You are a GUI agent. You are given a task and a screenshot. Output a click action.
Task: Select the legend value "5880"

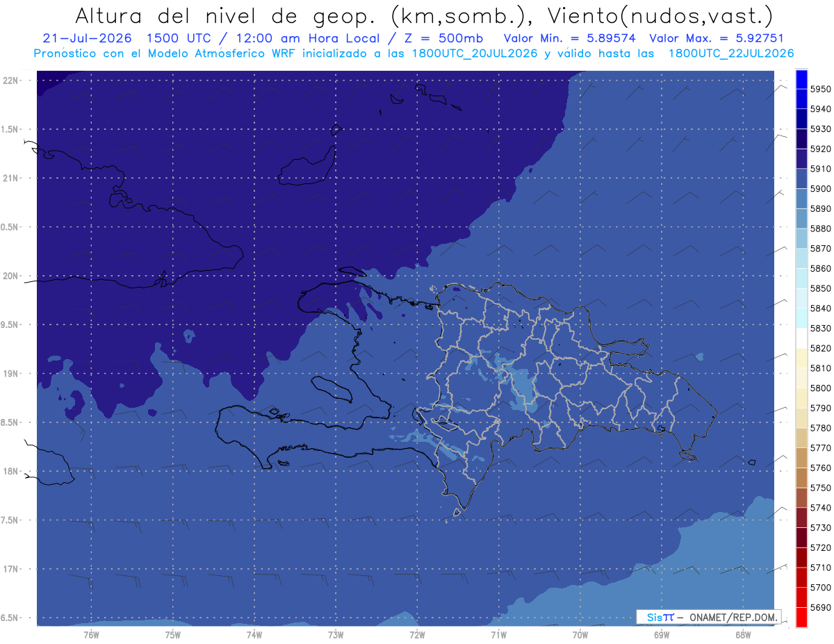click(820, 229)
